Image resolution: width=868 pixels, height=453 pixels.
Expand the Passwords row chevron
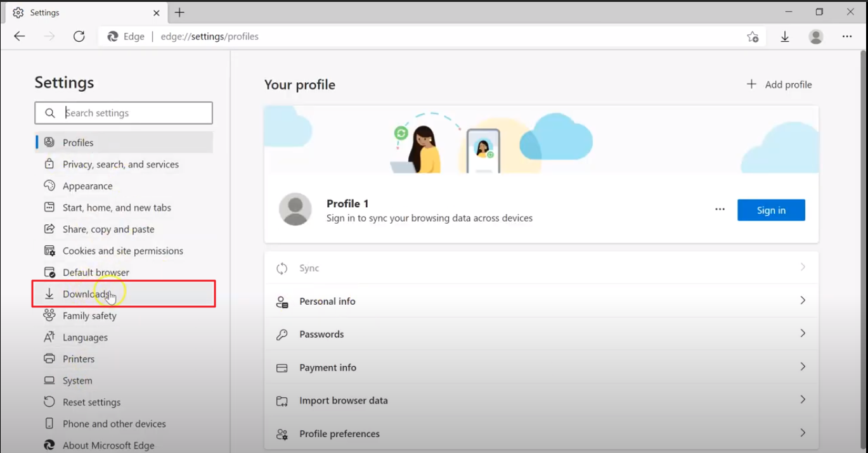click(x=803, y=333)
